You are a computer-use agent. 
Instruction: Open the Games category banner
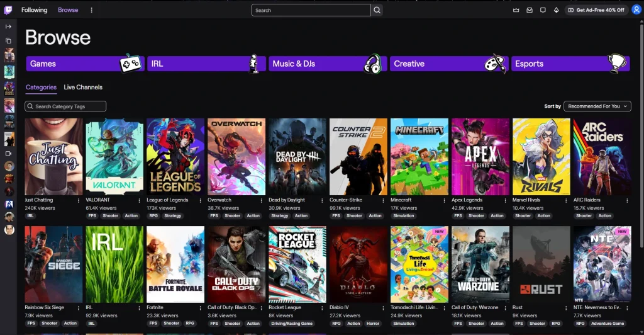pyautogui.click(x=85, y=64)
